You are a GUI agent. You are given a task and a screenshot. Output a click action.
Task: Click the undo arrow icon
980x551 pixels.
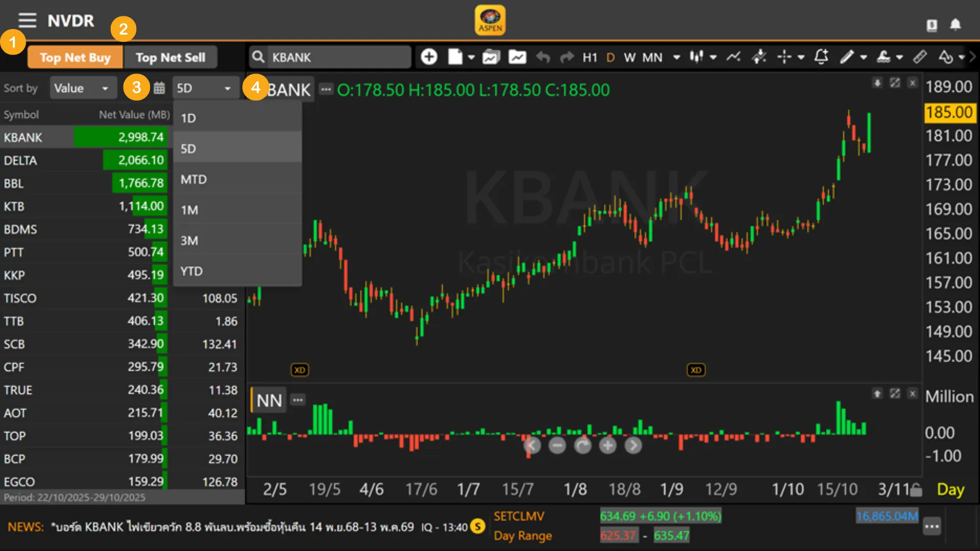pyautogui.click(x=543, y=57)
